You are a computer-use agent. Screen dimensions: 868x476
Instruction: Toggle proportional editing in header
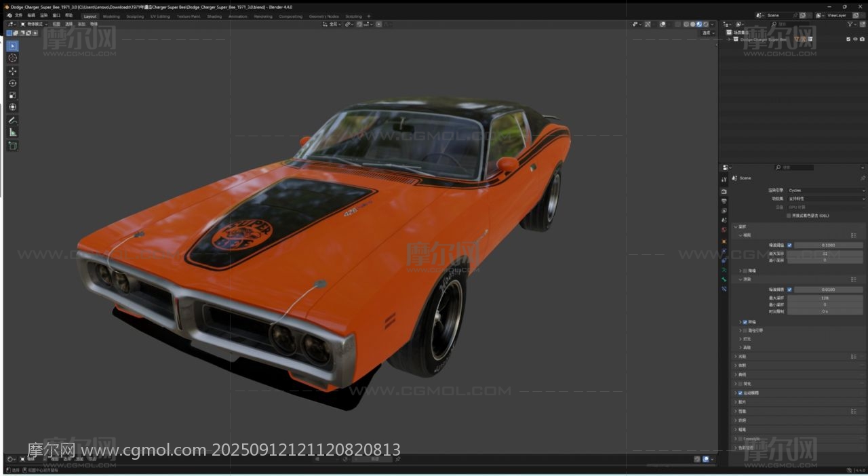pyautogui.click(x=379, y=24)
